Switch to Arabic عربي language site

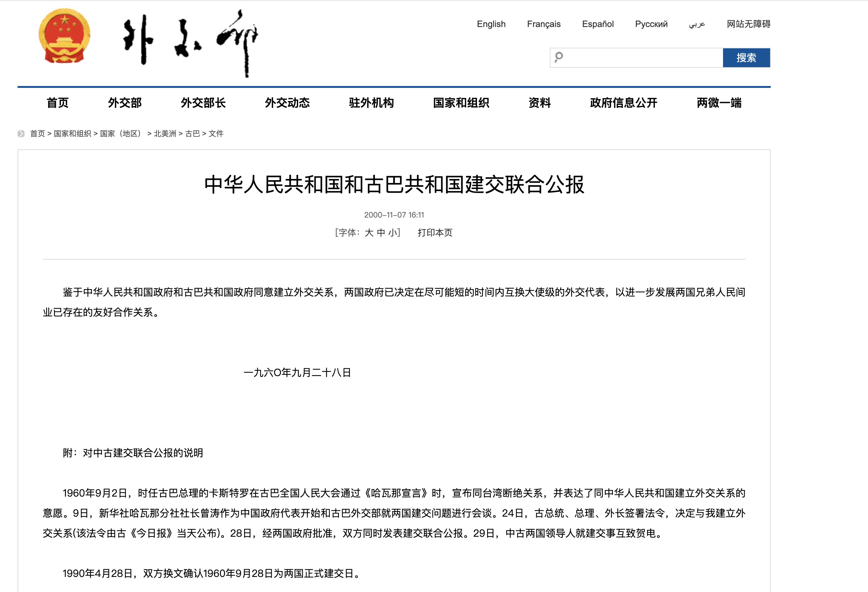697,24
